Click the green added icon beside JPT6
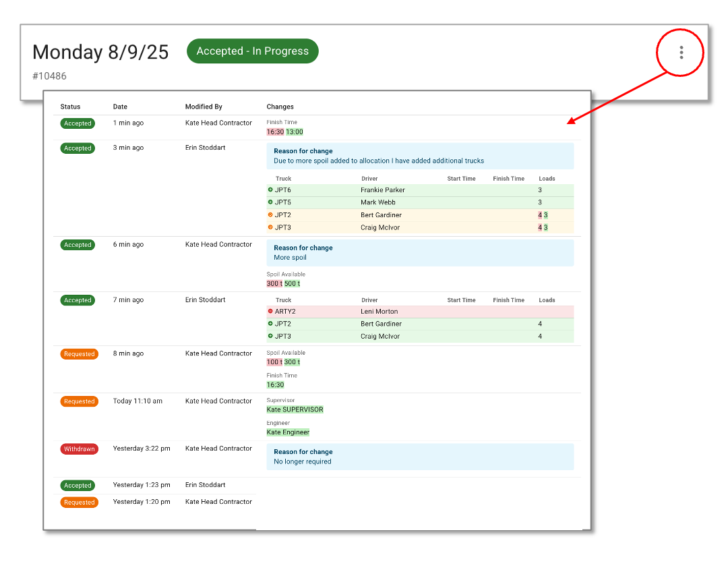Viewport: 728px width, 572px height. coord(270,190)
